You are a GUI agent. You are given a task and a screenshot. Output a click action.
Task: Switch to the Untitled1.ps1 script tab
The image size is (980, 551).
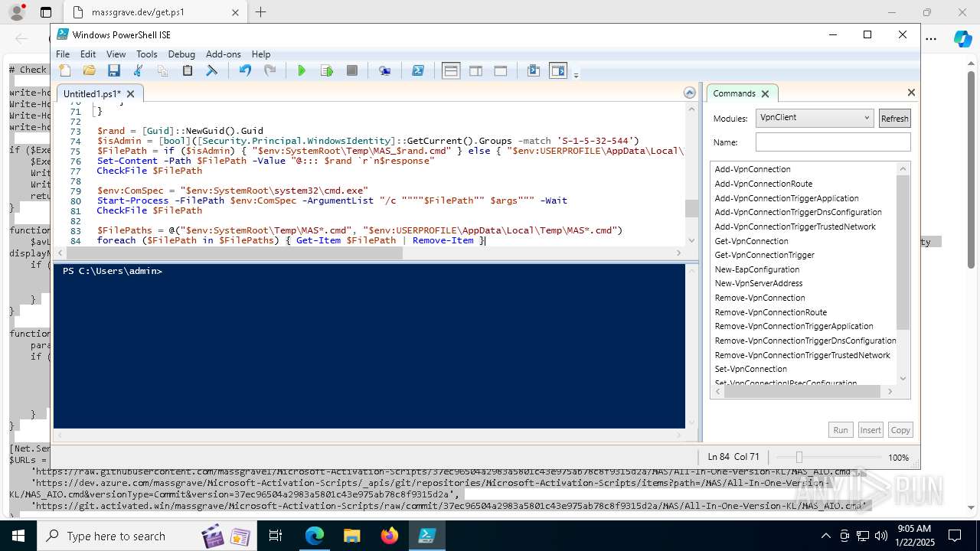(91, 93)
